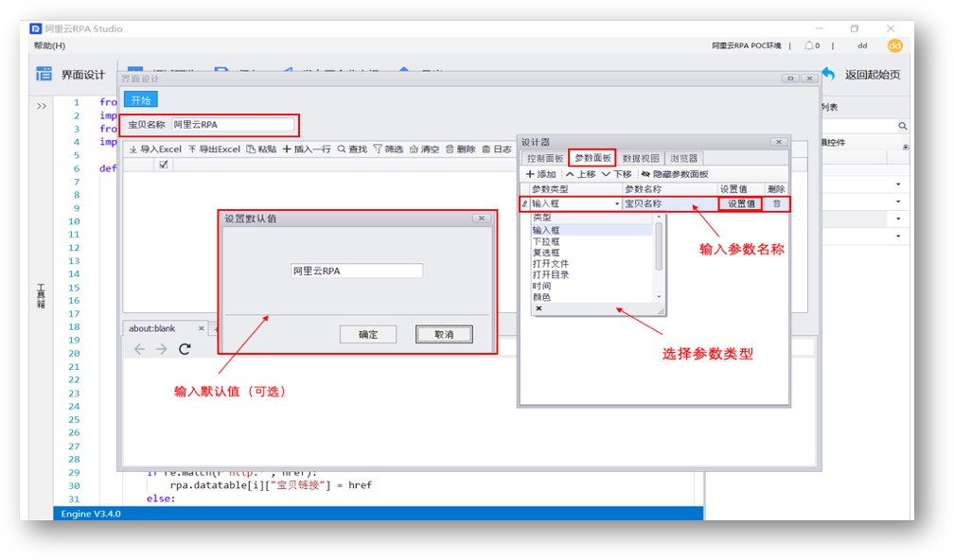Click the browser forward arrow

161,349
